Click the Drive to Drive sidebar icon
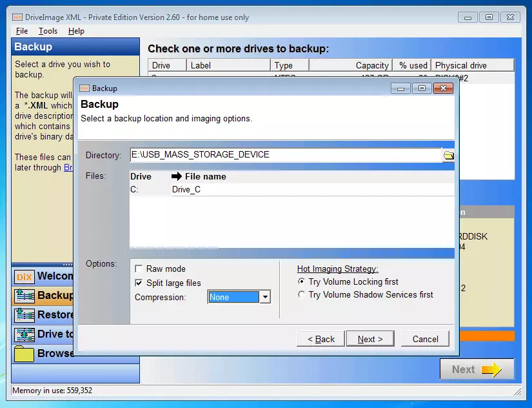The height and width of the screenshot is (408, 532). point(24,334)
